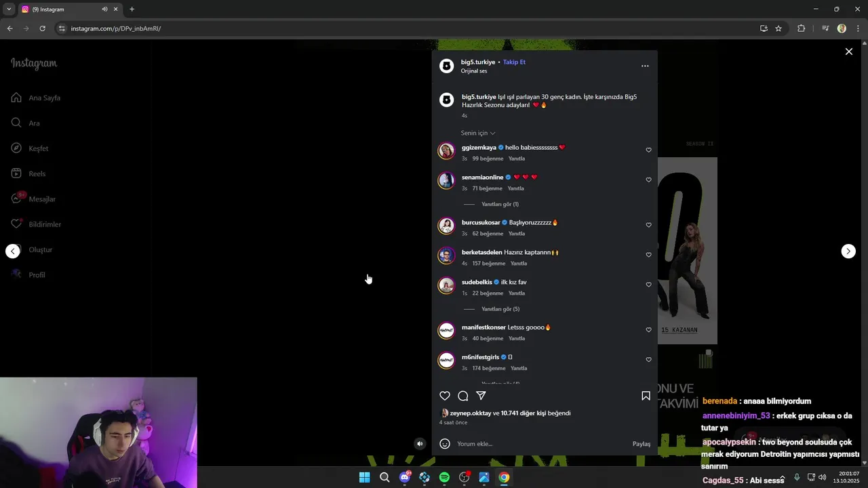Click Oluştur to create post
This screenshot has width=868, height=488.
pos(31,249)
